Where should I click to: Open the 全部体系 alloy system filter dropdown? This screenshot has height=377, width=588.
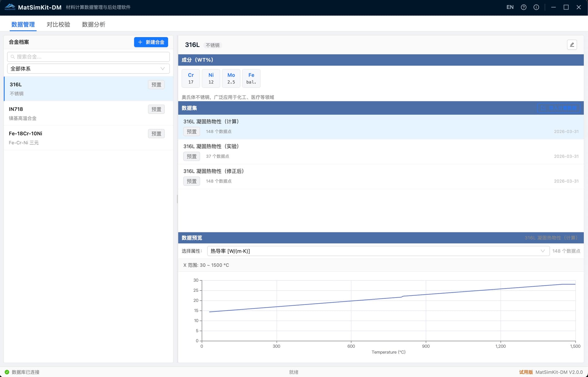click(x=88, y=68)
